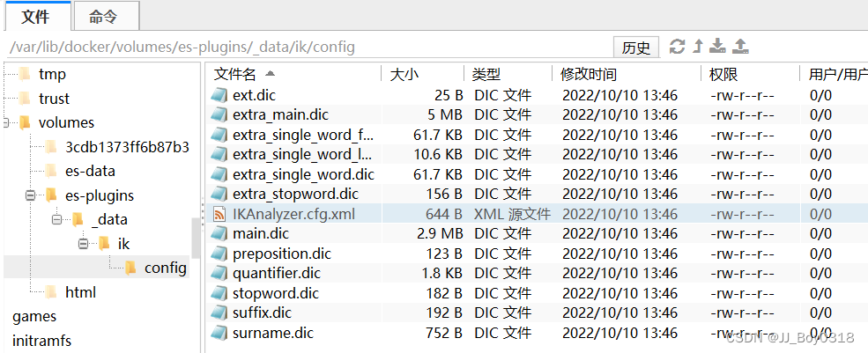Click the tmp folder icon in the tree

[25, 74]
